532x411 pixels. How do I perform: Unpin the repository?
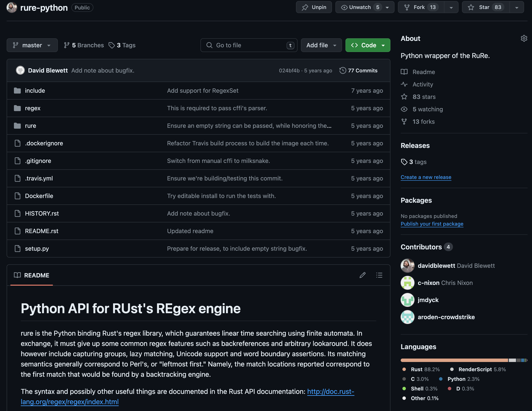click(314, 7)
